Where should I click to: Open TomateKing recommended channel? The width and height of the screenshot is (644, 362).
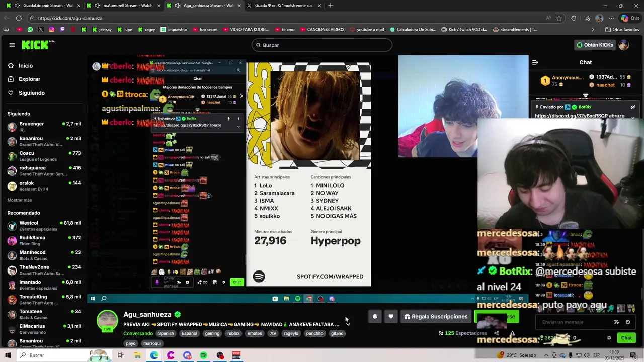point(44,300)
